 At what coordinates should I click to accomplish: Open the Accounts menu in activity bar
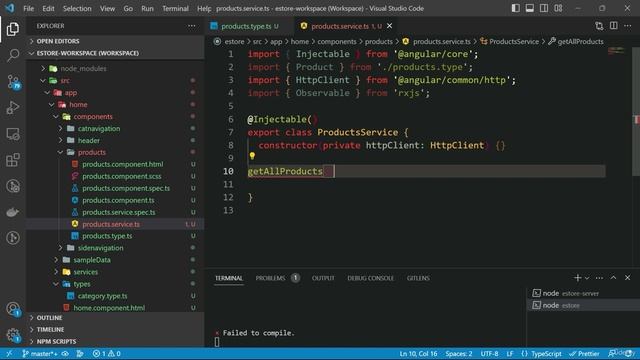(13, 309)
